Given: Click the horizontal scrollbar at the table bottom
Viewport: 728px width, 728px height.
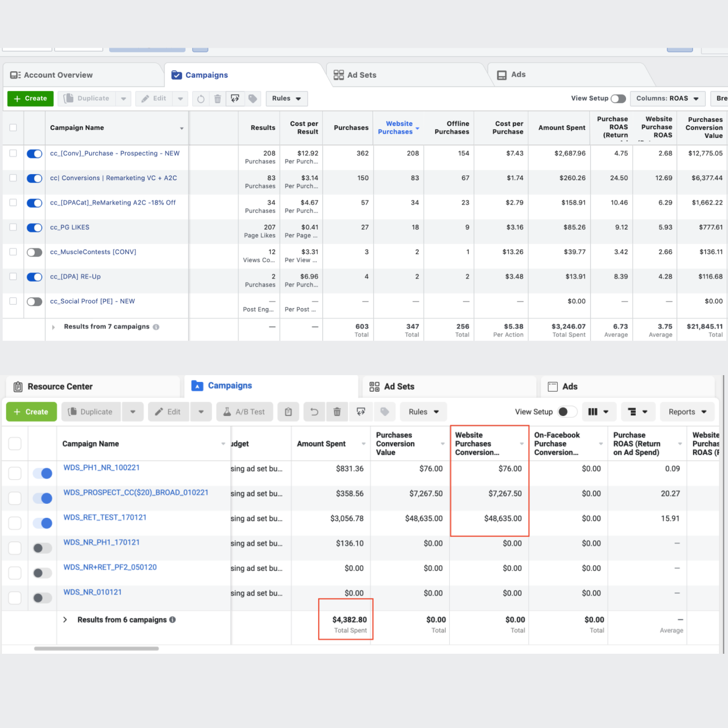Looking at the screenshot, I should [x=96, y=649].
